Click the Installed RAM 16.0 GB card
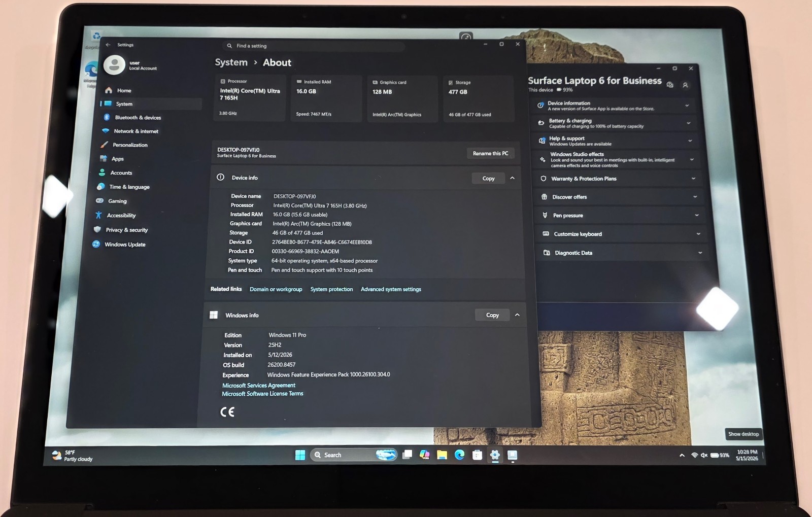Image resolution: width=812 pixels, height=517 pixels. (326, 98)
